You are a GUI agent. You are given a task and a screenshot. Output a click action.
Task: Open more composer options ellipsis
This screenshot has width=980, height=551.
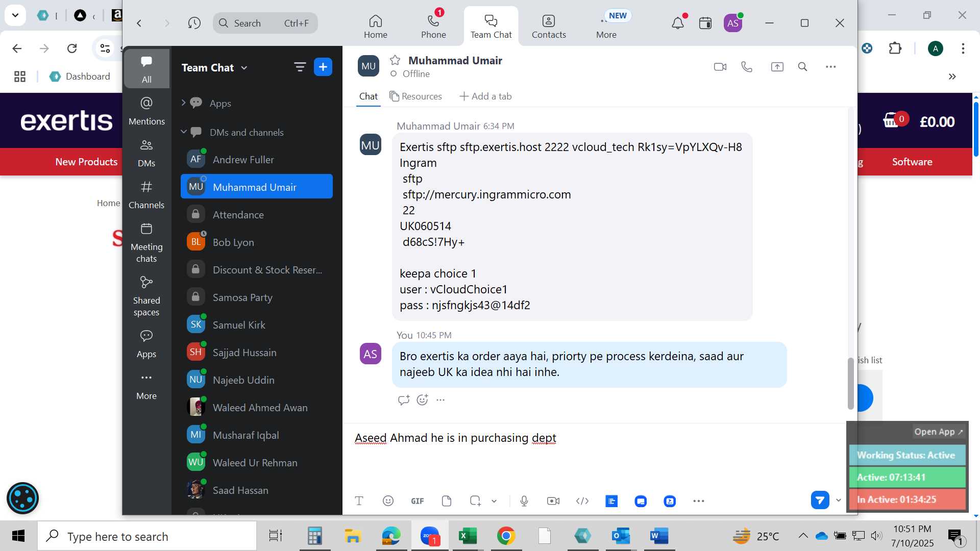[x=699, y=501]
